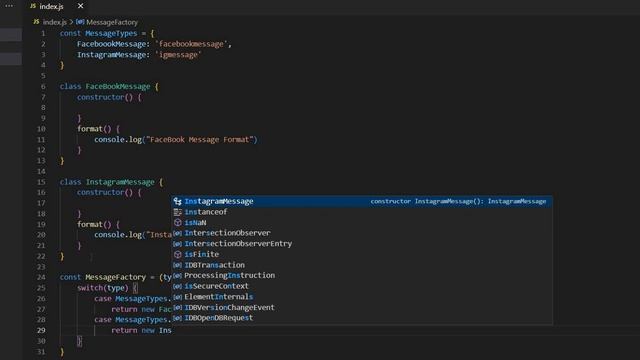Click line number 1 in the gutter
This screenshot has height=360, width=640.
pos(43,33)
